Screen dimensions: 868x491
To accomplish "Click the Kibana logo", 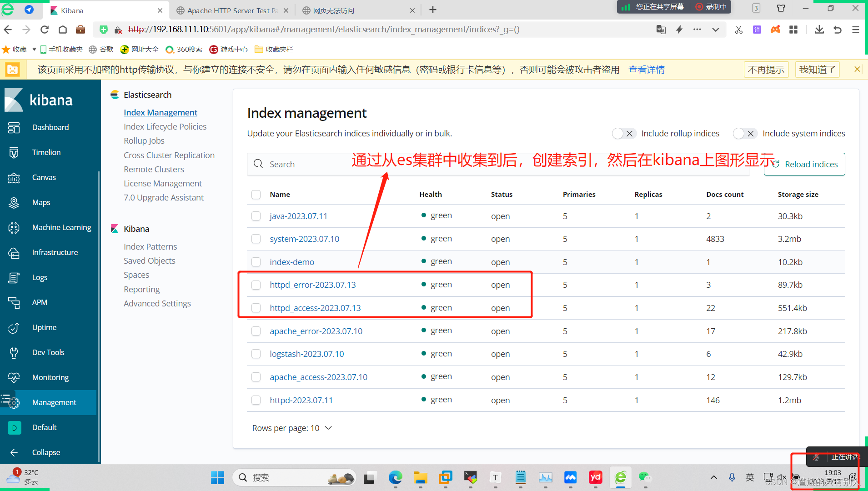I will pyautogui.click(x=39, y=100).
